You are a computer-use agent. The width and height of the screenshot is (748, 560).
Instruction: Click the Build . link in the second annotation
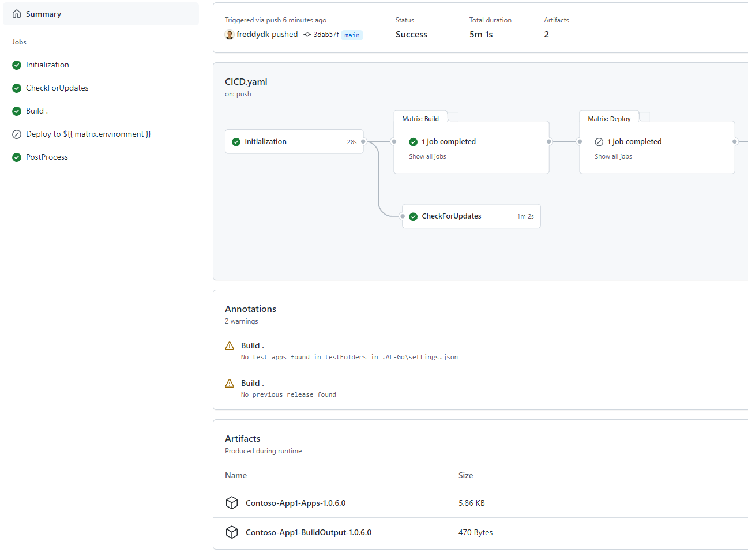tap(251, 382)
